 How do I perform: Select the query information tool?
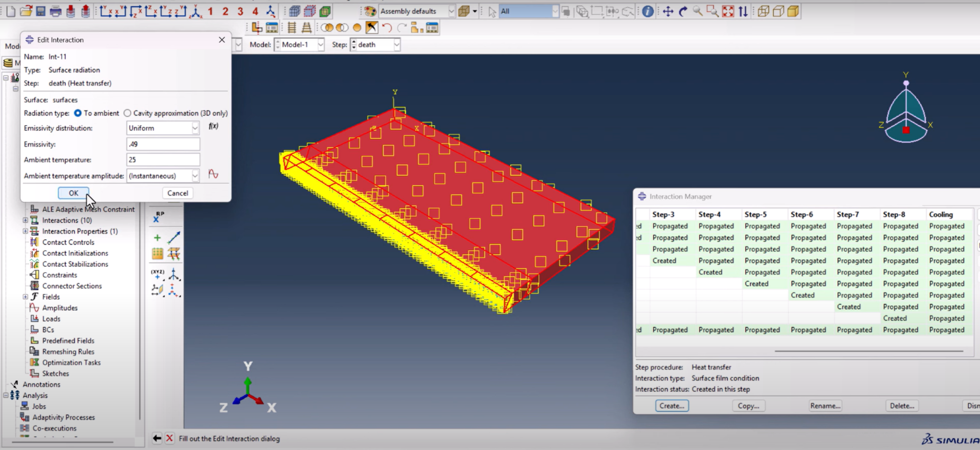click(x=647, y=11)
